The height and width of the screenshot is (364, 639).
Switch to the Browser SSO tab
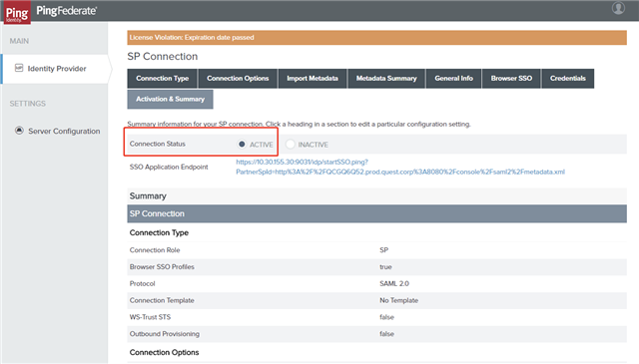(x=511, y=78)
